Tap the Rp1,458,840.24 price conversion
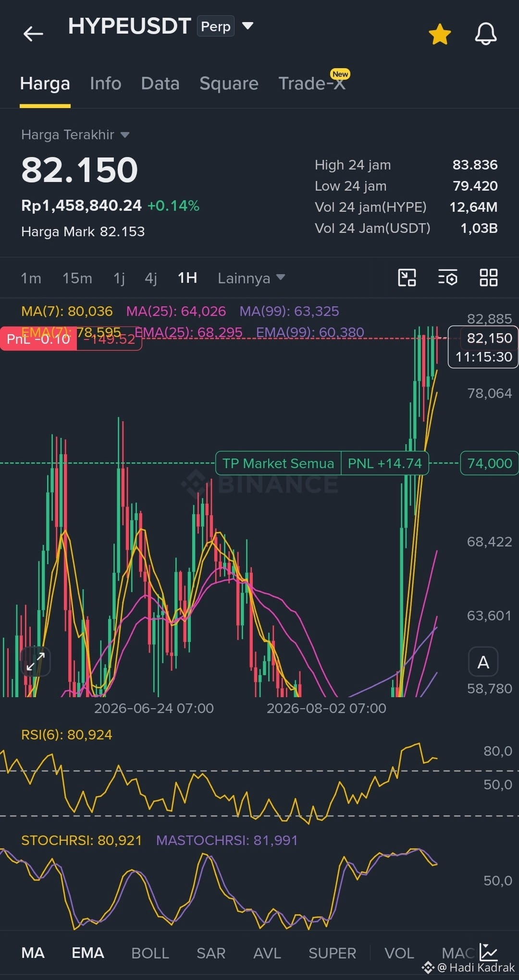 coord(82,206)
